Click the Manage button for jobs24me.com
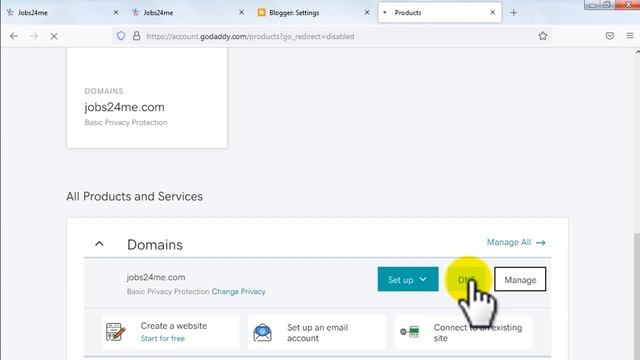This screenshot has height=360, width=640. coord(520,280)
